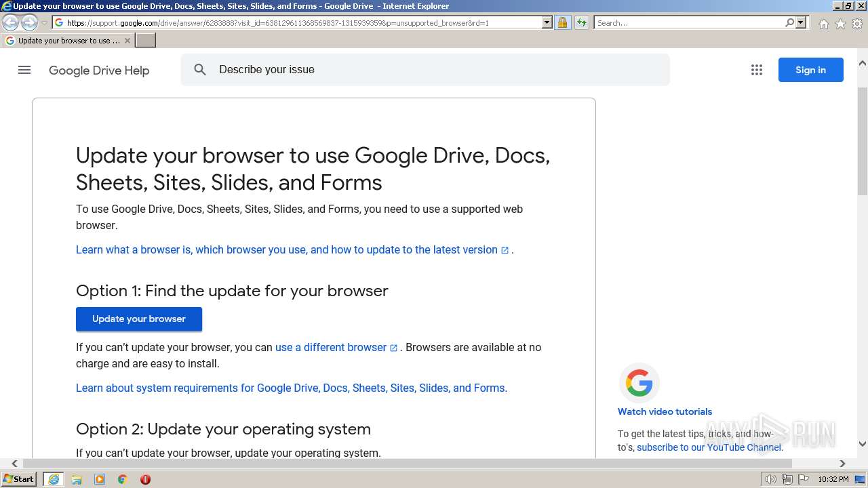Click the 'Option 1: Find the update' heading

(232, 291)
